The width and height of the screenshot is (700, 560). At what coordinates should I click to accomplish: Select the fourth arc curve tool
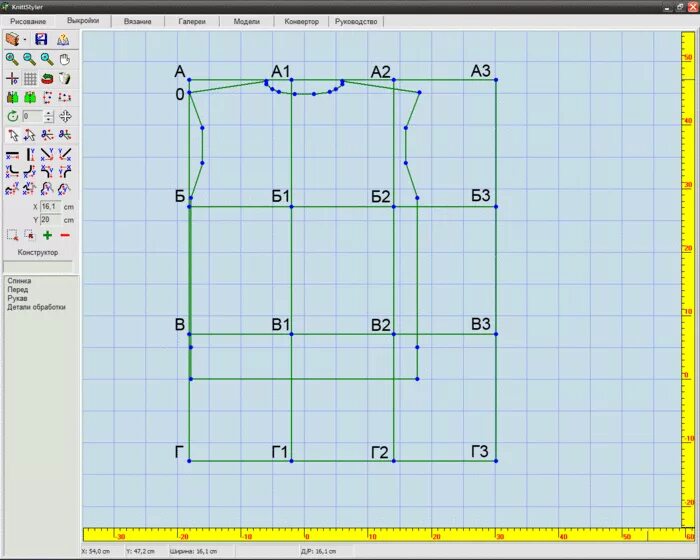(x=65, y=189)
